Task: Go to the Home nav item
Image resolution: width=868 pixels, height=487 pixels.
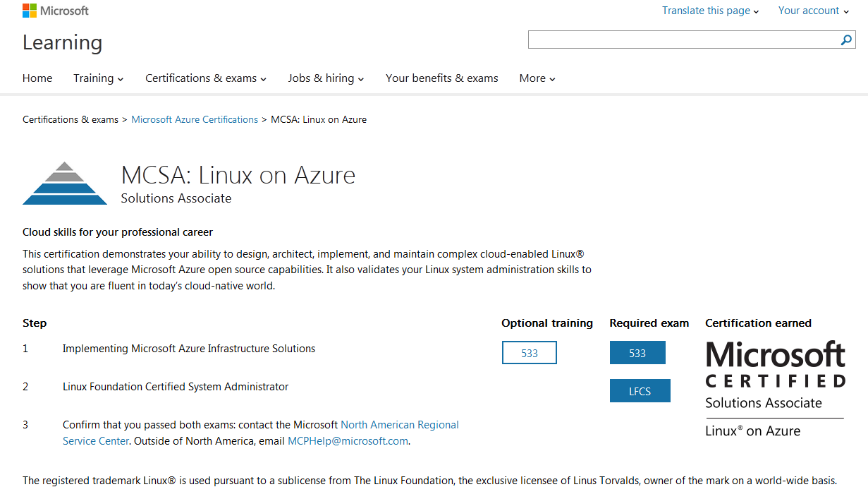Action: 37,78
